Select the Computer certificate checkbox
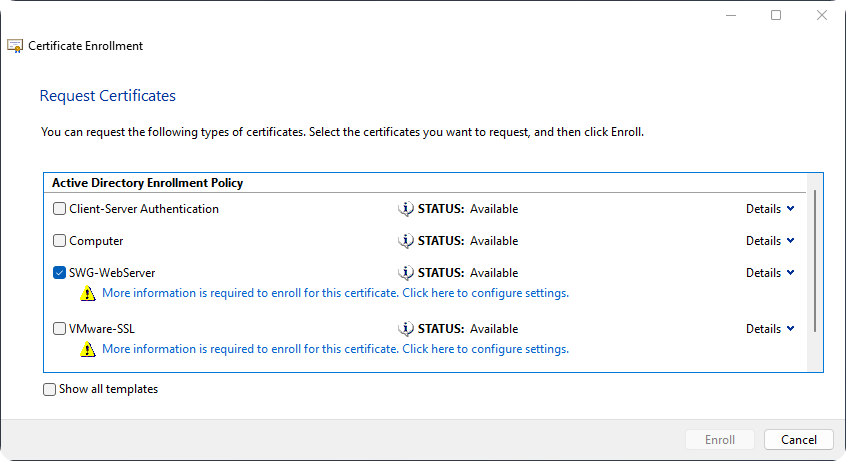 click(x=59, y=241)
